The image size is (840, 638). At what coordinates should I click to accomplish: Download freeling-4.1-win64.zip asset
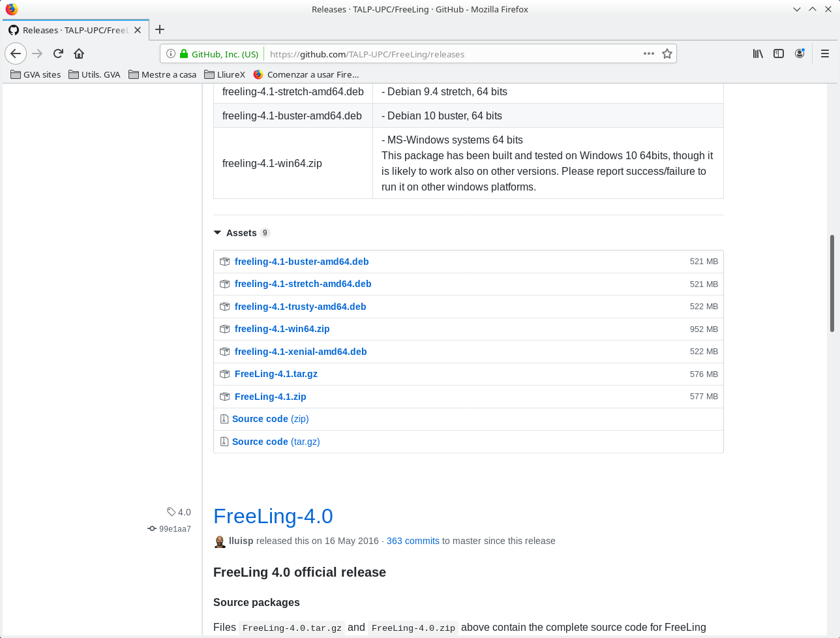click(x=282, y=329)
